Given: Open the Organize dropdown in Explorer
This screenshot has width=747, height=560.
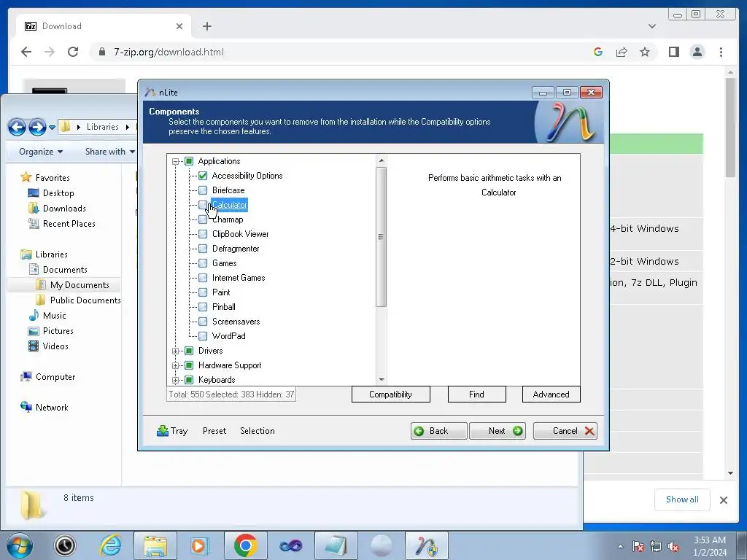Looking at the screenshot, I should (41, 152).
